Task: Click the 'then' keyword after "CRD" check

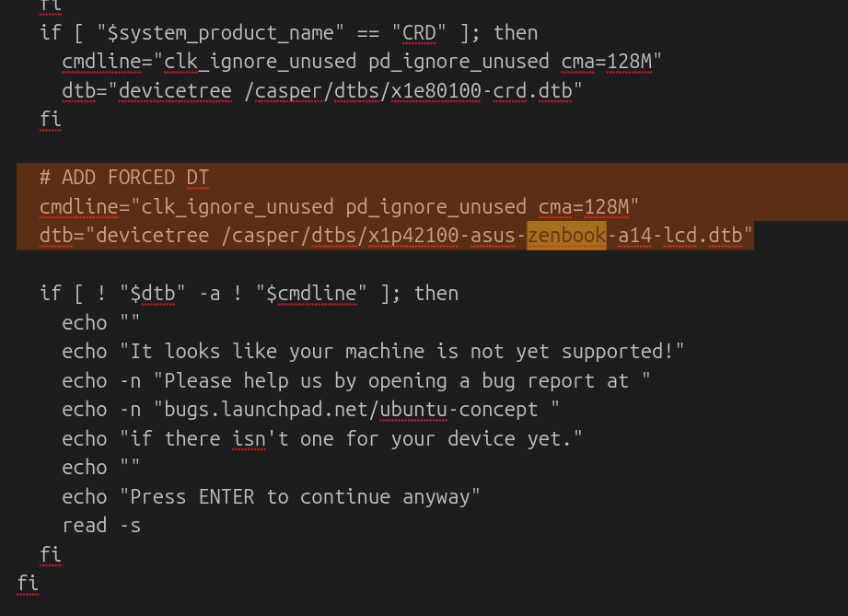Action: [516, 33]
